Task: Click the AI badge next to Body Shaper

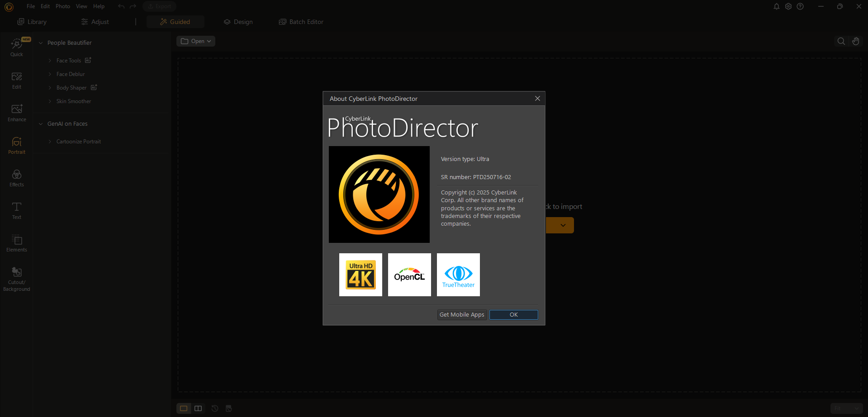Action: (x=94, y=87)
